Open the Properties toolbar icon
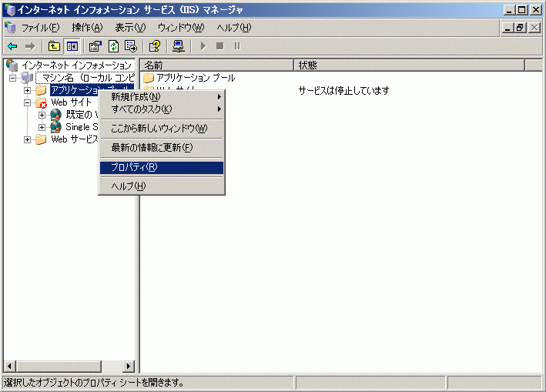This screenshot has height=392, width=546. (95, 46)
